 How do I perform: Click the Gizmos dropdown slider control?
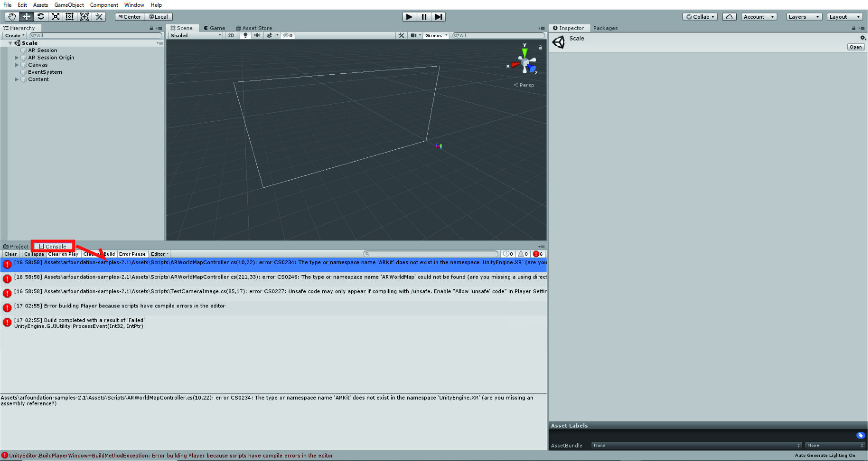pyautogui.click(x=446, y=35)
